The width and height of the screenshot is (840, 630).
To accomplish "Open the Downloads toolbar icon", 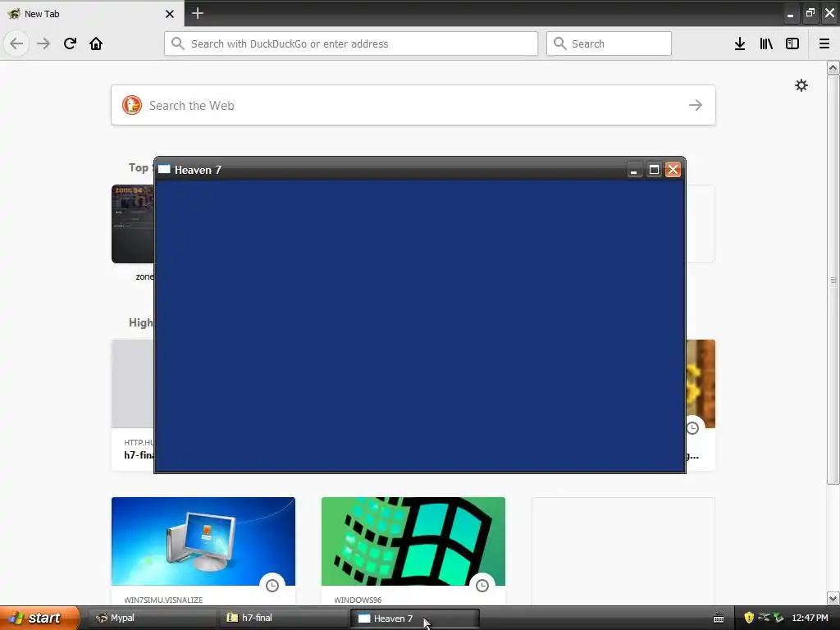I will click(740, 43).
